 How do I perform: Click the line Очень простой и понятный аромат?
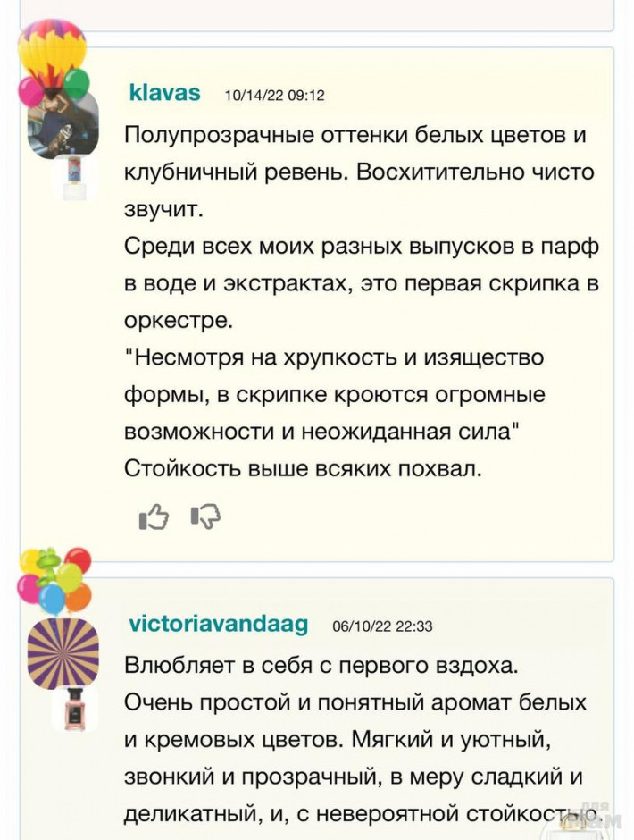tap(355, 702)
